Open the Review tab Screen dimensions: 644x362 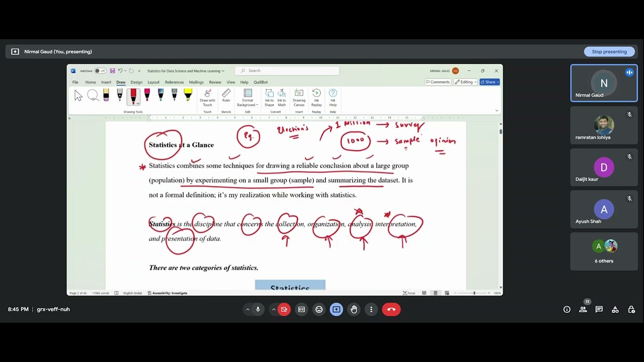point(215,82)
